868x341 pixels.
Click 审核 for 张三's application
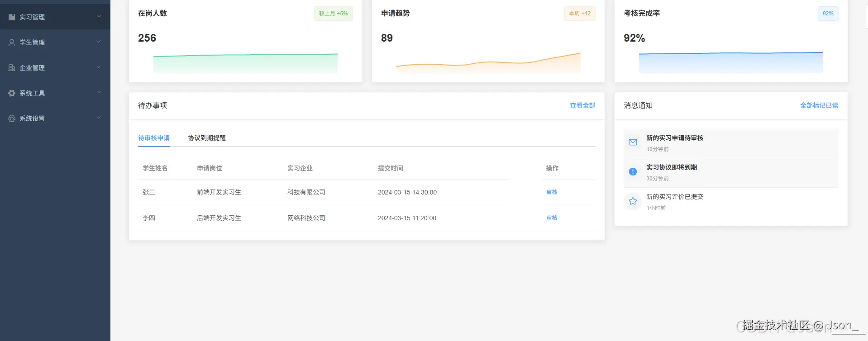[552, 192]
